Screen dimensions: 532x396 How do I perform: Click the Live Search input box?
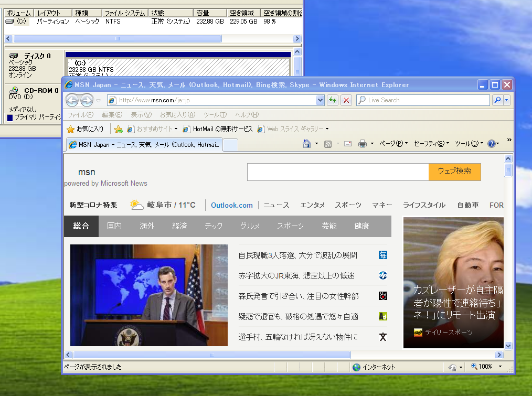pyautogui.click(x=423, y=100)
